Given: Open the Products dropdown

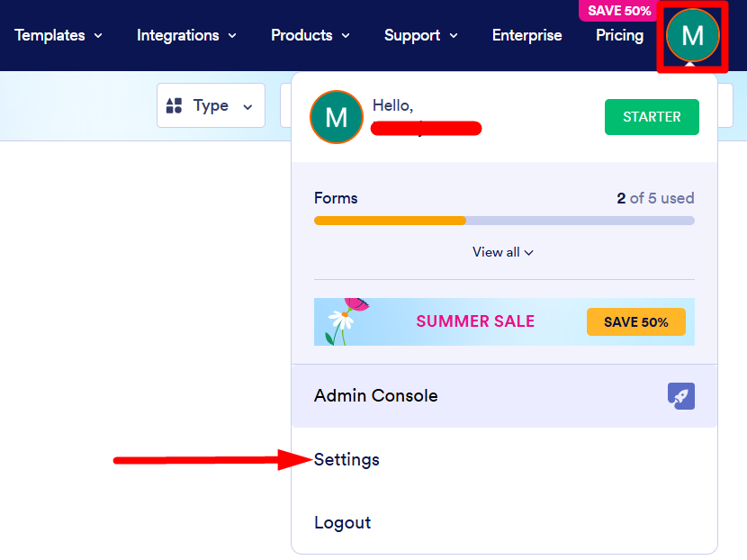Looking at the screenshot, I should pyautogui.click(x=310, y=36).
